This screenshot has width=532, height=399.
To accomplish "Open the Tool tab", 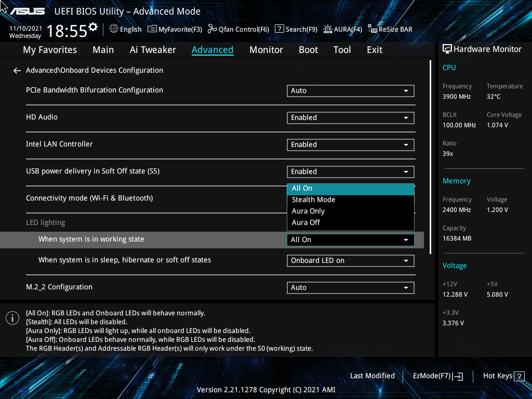I will point(342,50).
